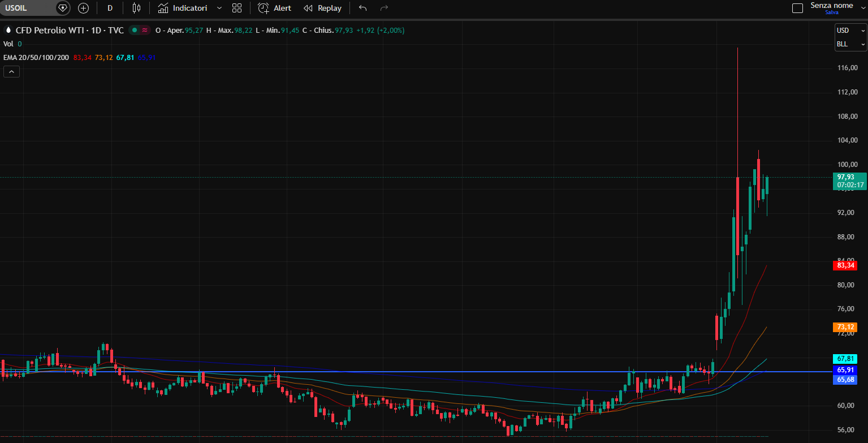This screenshot has width=868, height=443.
Task: Open the BLL unit dropdown
Action: [850, 44]
